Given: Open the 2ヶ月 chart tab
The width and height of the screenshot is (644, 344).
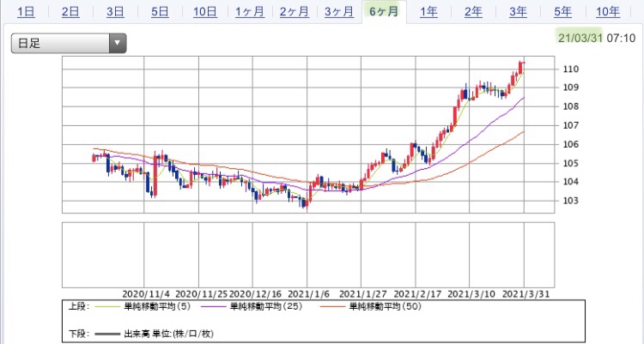Looking at the screenshot, I should click(x=295, y=11).
